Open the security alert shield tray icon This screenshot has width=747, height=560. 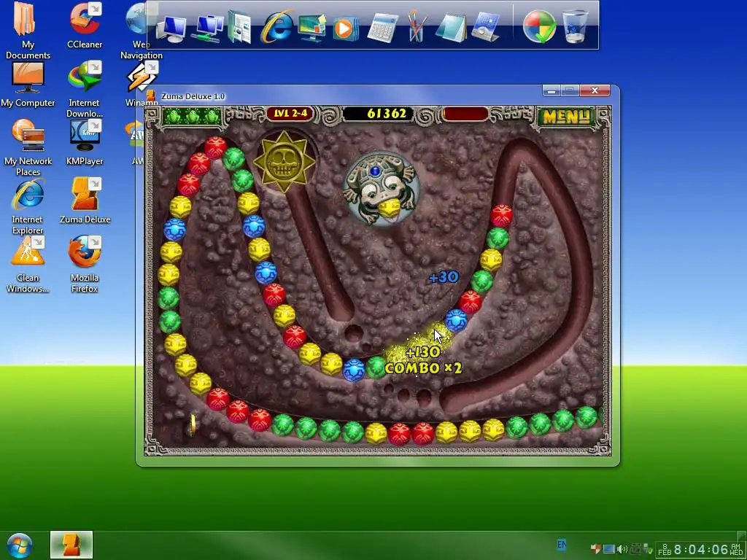tap(596, 549)
